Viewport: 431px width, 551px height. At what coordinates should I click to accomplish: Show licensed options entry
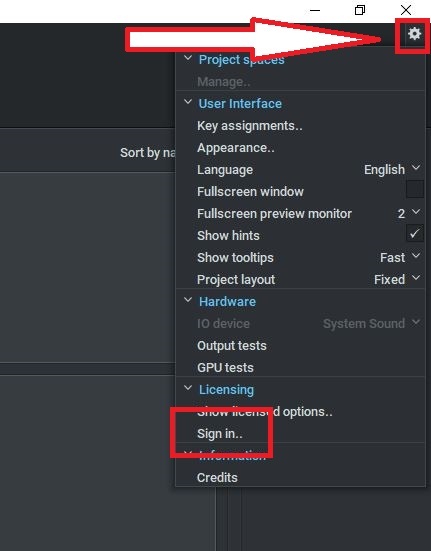265,411
